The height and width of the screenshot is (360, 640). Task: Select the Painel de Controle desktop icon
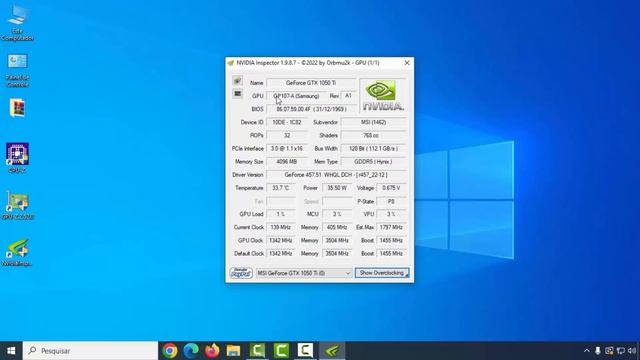pyautogui.click(x=17, y=69)
